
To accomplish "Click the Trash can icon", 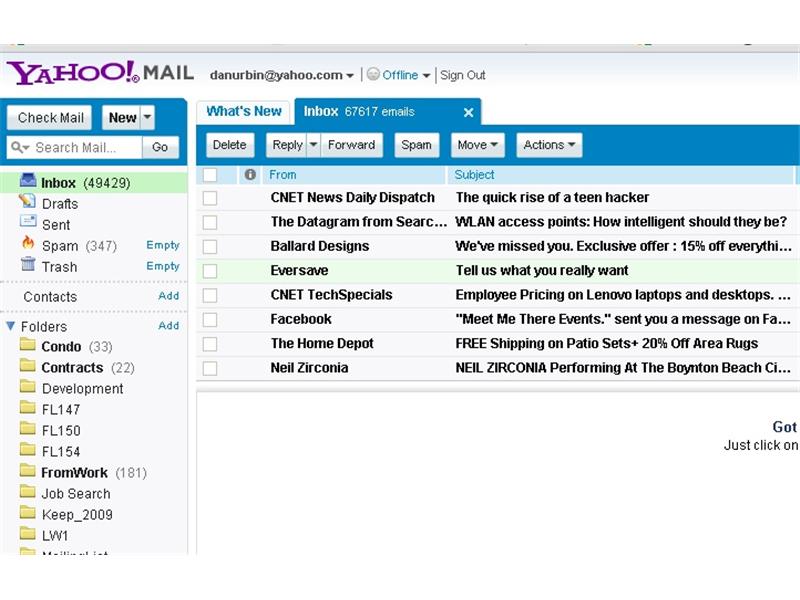I will click(x=28, y=264).
